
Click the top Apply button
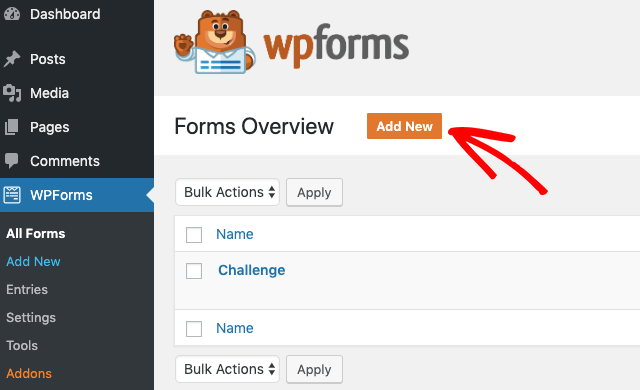click(314, 192)
